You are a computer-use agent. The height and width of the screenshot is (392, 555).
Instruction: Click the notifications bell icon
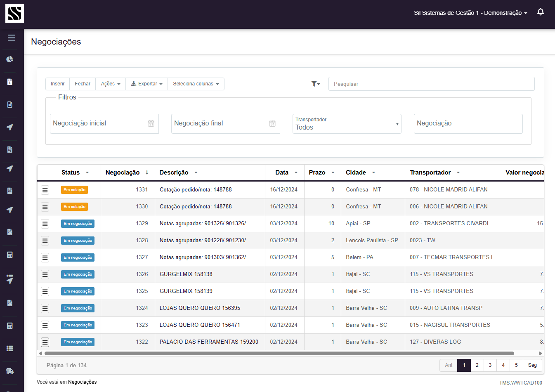[x=541, y=12]
